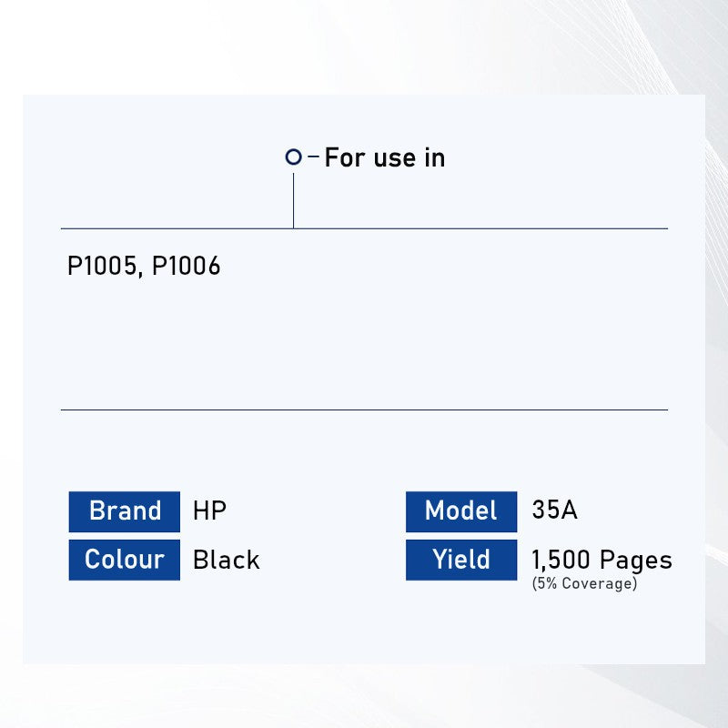This screenshot has height=728, width=728.
Task: Select the Black colour value
Action: 226,560
